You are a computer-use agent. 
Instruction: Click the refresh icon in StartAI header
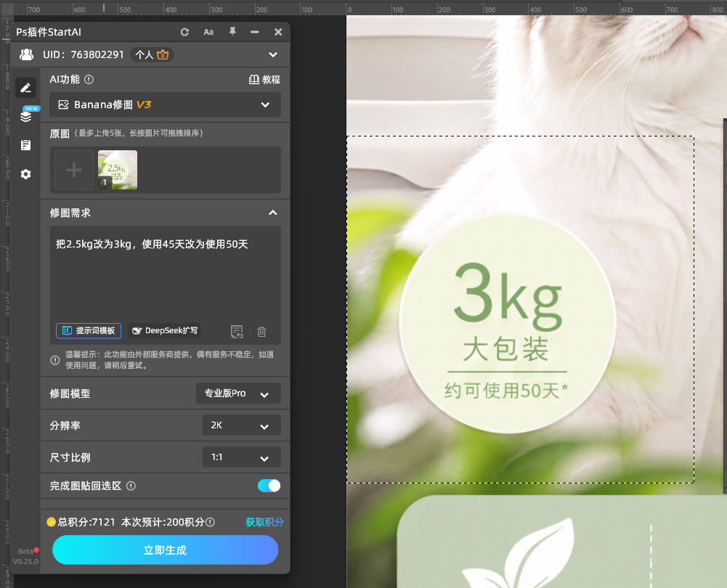point(184,32)
